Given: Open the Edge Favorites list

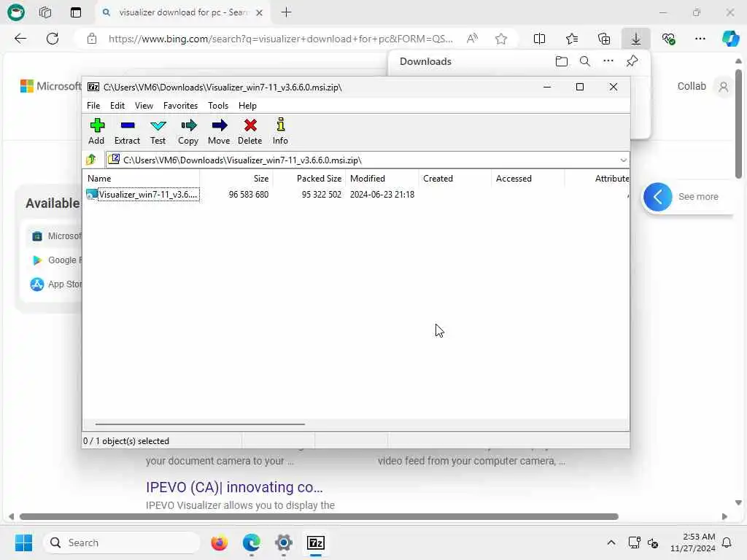Looking at the screenshot, I should point(572,39).
